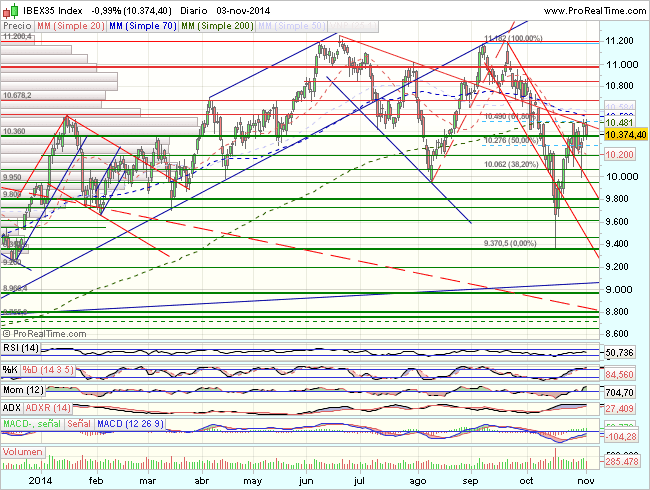650x490 pixels.
Task: Select the ADXR (14) indicator label
Action: [x=48, y=408]
